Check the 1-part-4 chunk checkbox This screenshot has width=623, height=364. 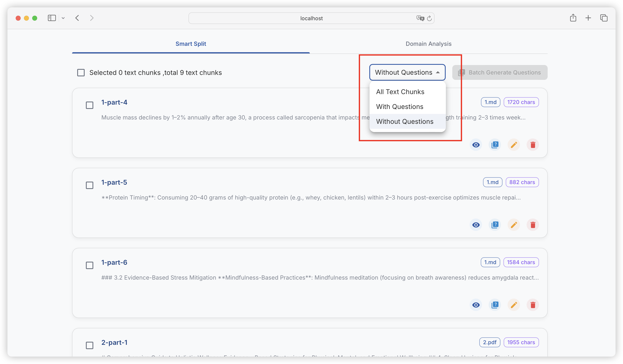point(90,105)
